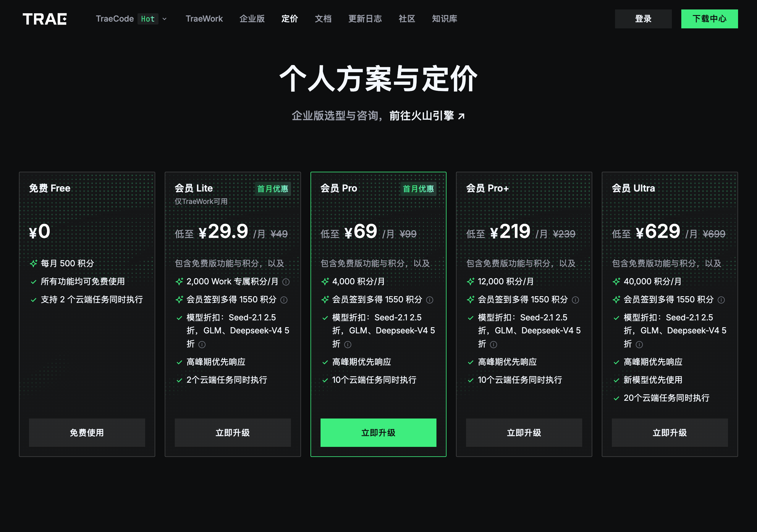Screen dimensions: 757x532
Task: Select the 定价 nav item
Action: tap(289, 19)
